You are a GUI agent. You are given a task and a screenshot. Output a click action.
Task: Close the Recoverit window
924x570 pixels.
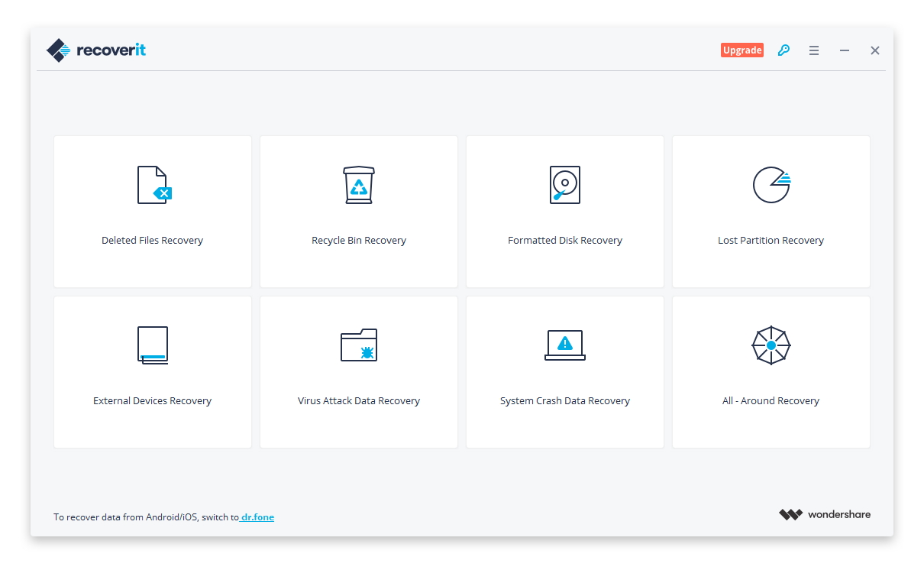pos(875,50)
